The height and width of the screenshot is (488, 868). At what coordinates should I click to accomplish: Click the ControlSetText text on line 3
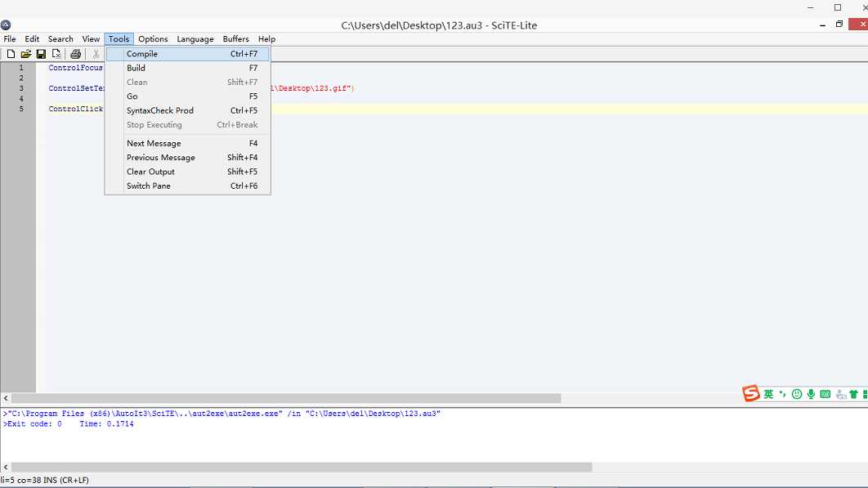pyautogui.click(x=76, y=88)
